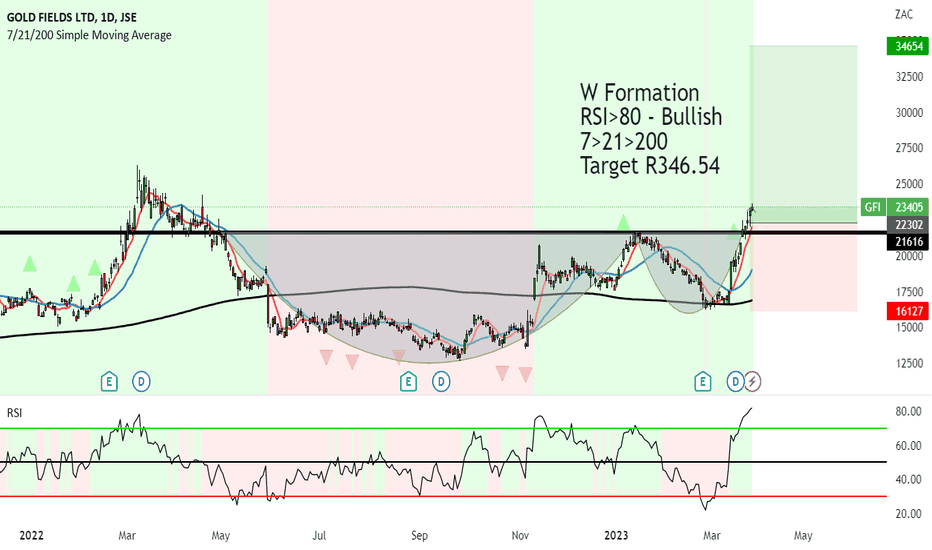Screen dimensions: 932x550
Task: Select the green long-position target zone
Action: [804, 134]
